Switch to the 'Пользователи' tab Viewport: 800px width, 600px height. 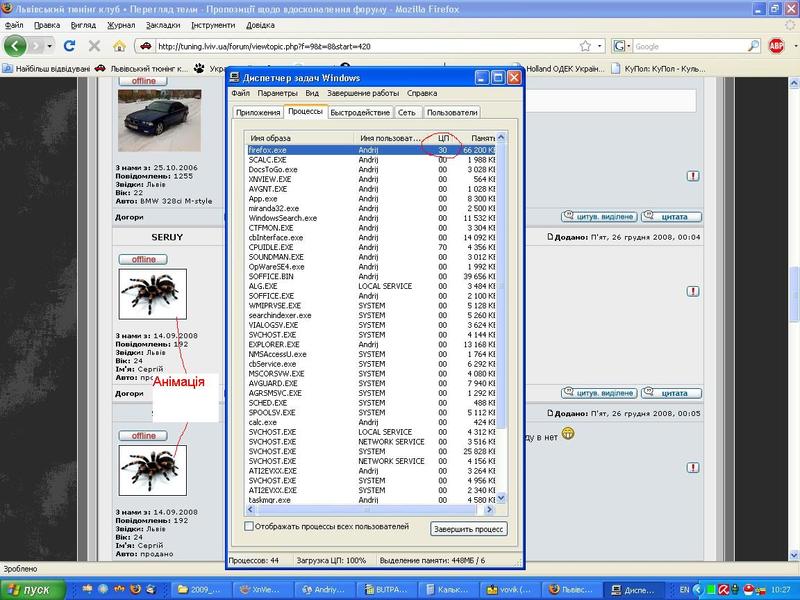tap(452, 113)
